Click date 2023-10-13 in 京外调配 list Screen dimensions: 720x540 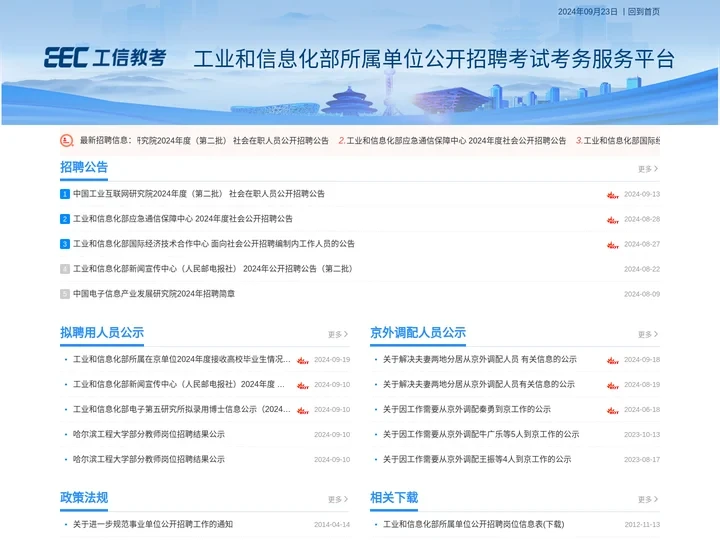(642, 434)
